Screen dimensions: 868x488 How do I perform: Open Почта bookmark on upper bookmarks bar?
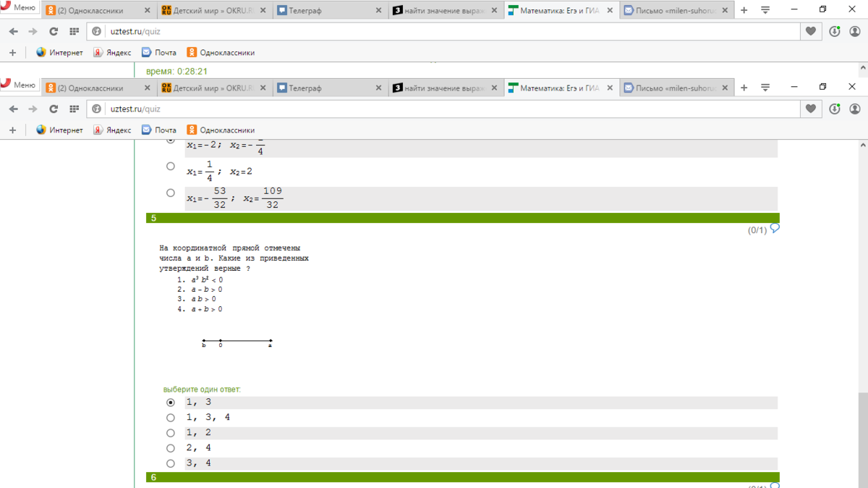click(158, 53)
